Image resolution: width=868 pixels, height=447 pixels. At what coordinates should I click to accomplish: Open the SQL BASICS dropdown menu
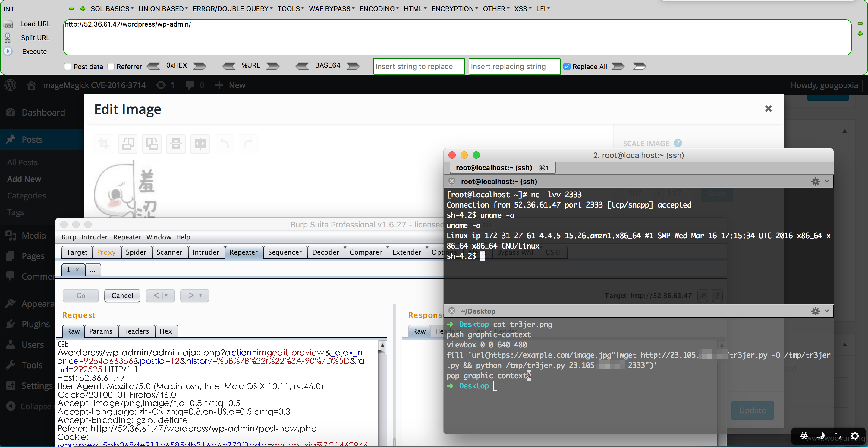point(112,9)
